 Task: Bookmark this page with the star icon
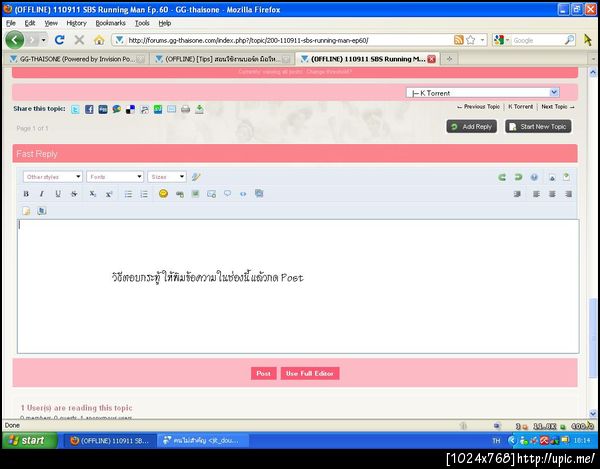click(x=471, y=40)
